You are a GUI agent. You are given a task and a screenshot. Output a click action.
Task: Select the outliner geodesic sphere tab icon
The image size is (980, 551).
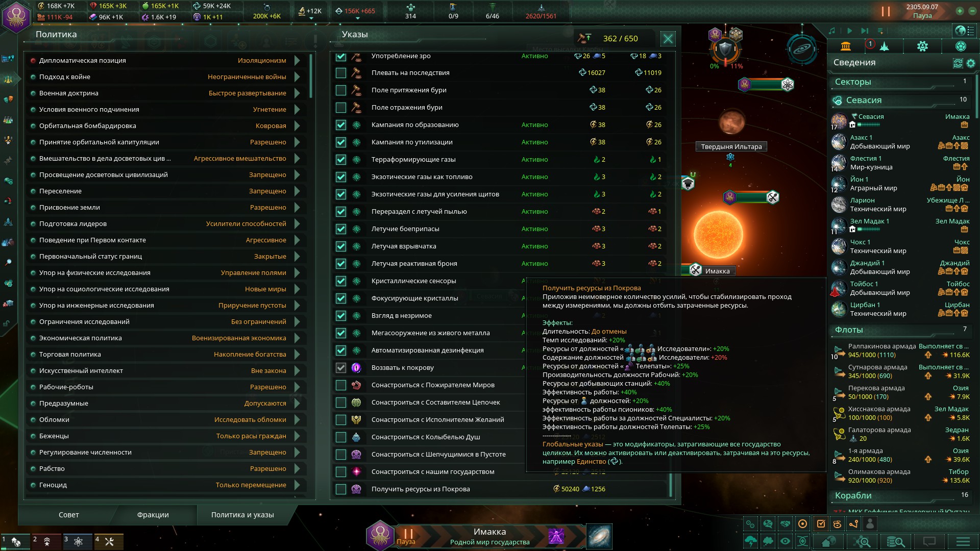(x=961, y=46)
